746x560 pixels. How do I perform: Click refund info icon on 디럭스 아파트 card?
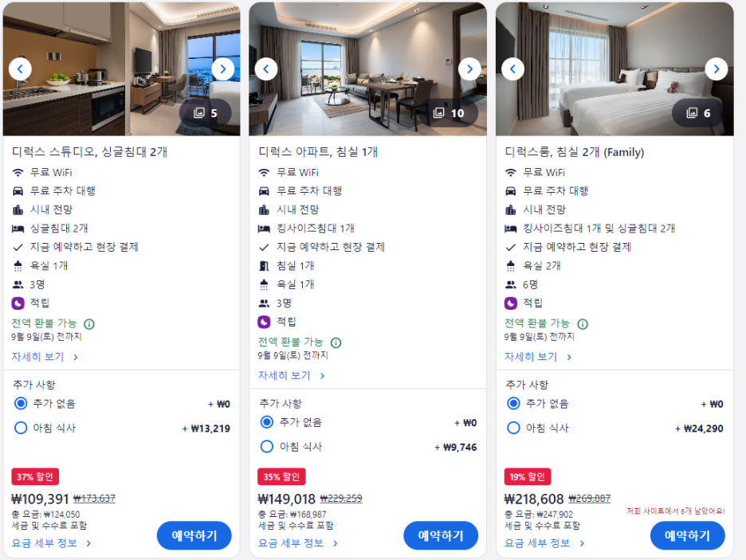tap(336, 343)
